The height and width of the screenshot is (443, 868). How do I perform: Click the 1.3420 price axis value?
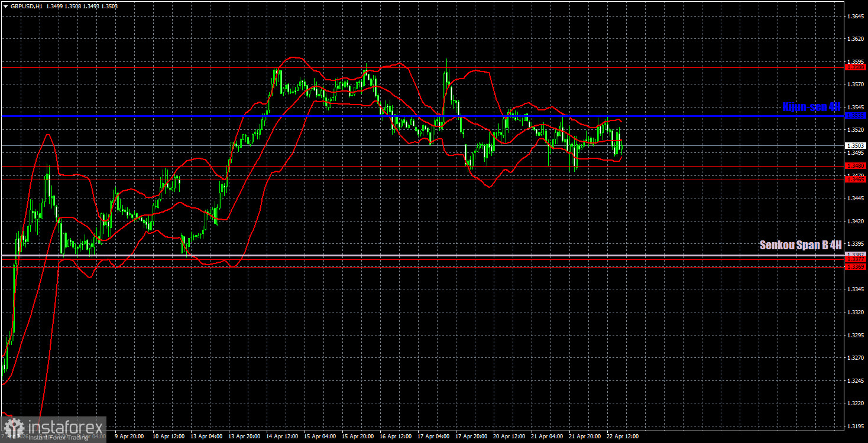(856, 221)
